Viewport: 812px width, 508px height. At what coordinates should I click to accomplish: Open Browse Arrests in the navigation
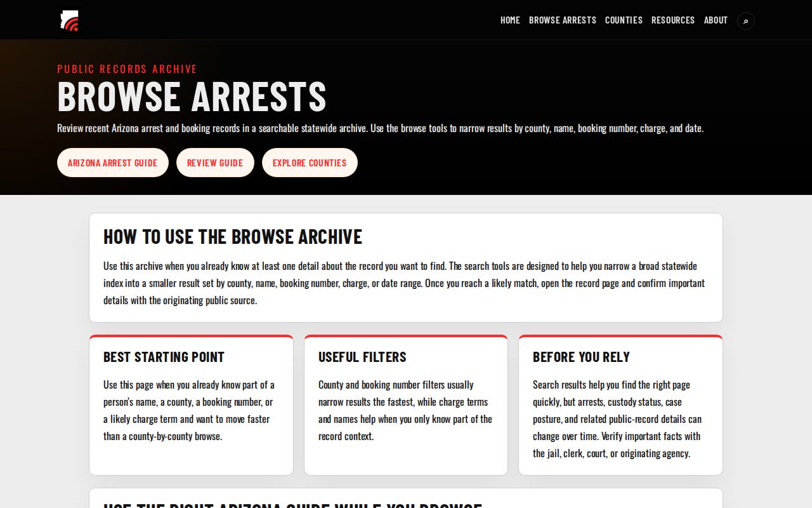563,20
